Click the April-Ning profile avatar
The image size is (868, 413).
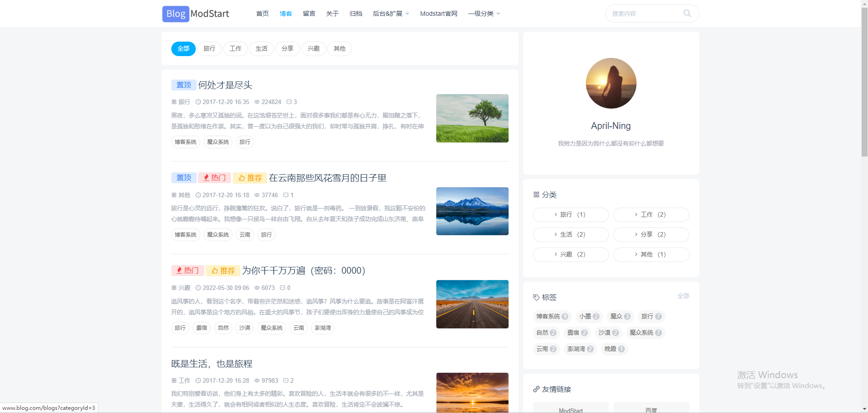(x=611, y=83)
